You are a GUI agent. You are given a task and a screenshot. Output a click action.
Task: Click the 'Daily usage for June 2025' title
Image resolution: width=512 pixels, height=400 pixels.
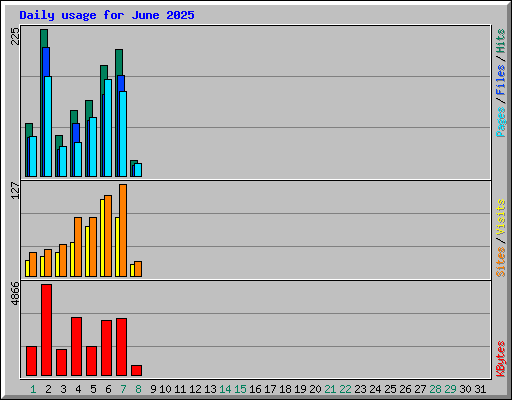click(x=107, y=15)
